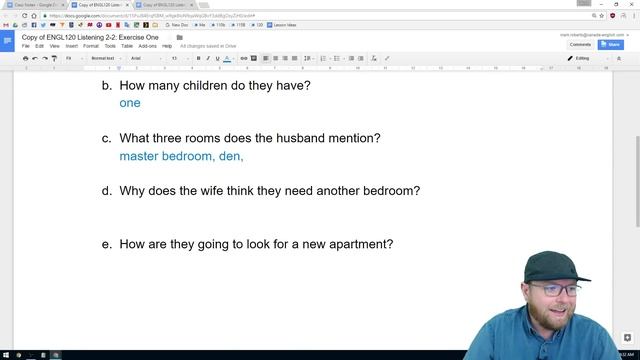Open the Editing mode dropdown
The height and width of the screenshot is (360, 640).
point(588,58)
